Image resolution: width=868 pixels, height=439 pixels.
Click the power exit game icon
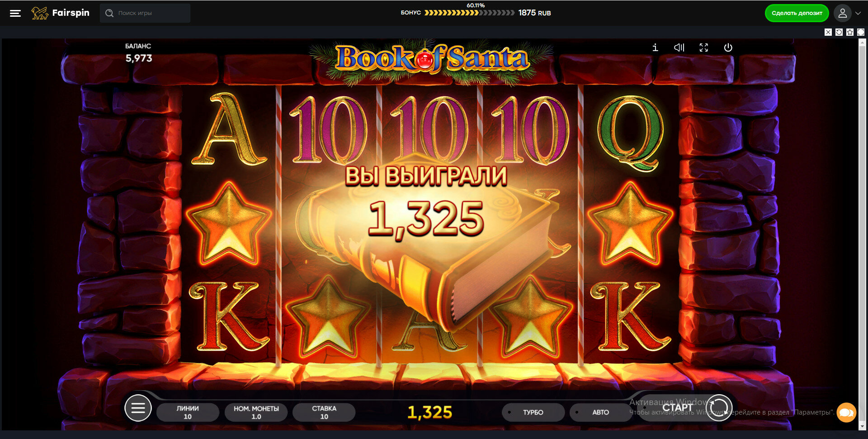point(728,48)
